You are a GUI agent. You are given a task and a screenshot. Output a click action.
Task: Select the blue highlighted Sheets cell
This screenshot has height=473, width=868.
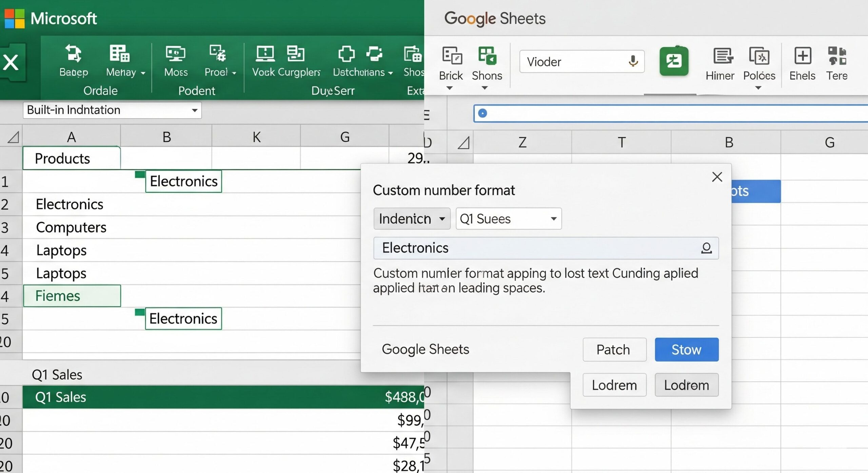tap(756, 191)
